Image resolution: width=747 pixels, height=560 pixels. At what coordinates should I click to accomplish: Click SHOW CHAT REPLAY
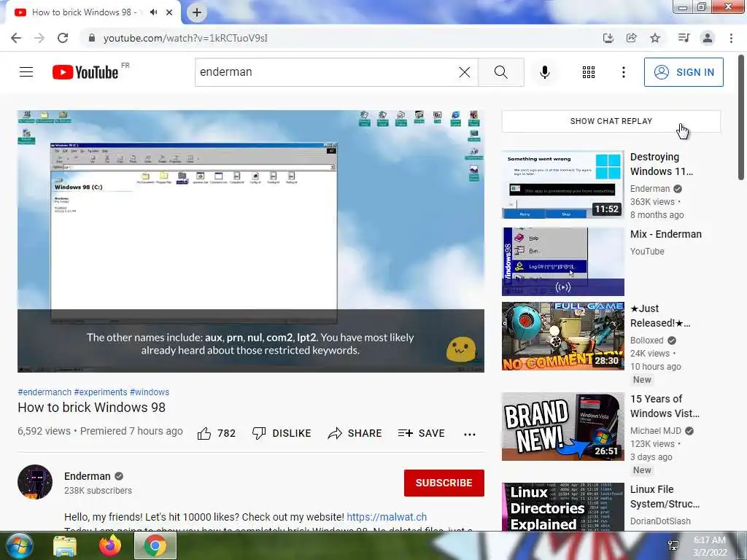(611, 122)
